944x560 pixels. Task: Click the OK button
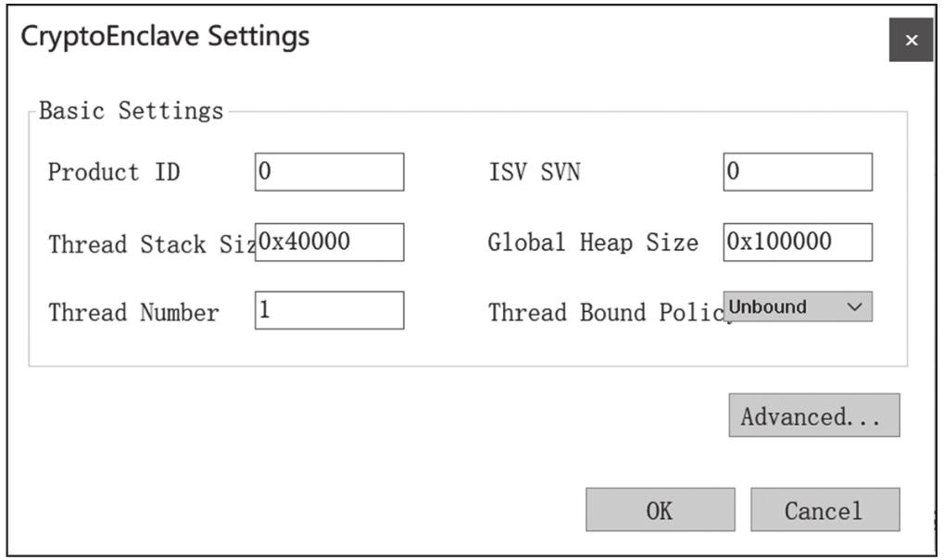tap(660, 508)
